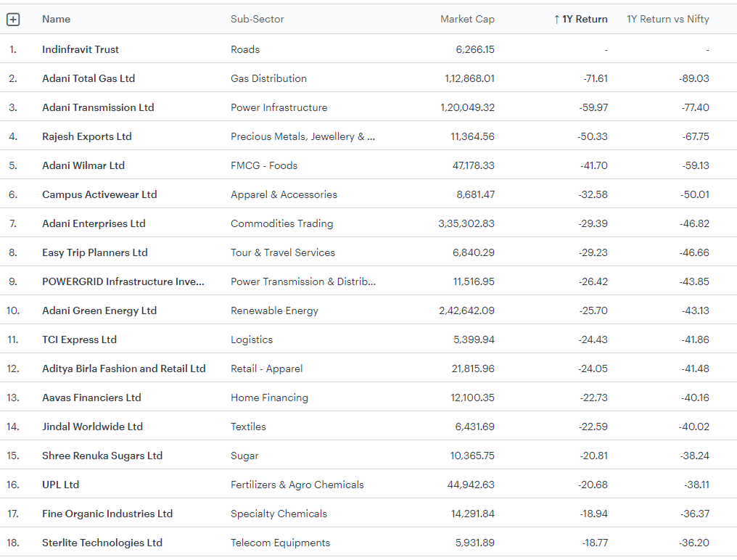Click the 1Y return value -59.97

point(593,107)
